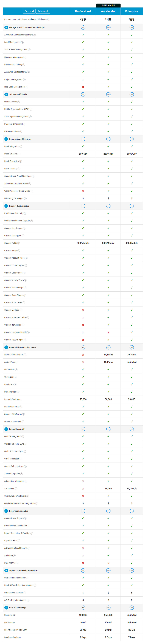Collapse the Automate Business Processes section
Screen dimensions: 145x644
coord(6,347)
